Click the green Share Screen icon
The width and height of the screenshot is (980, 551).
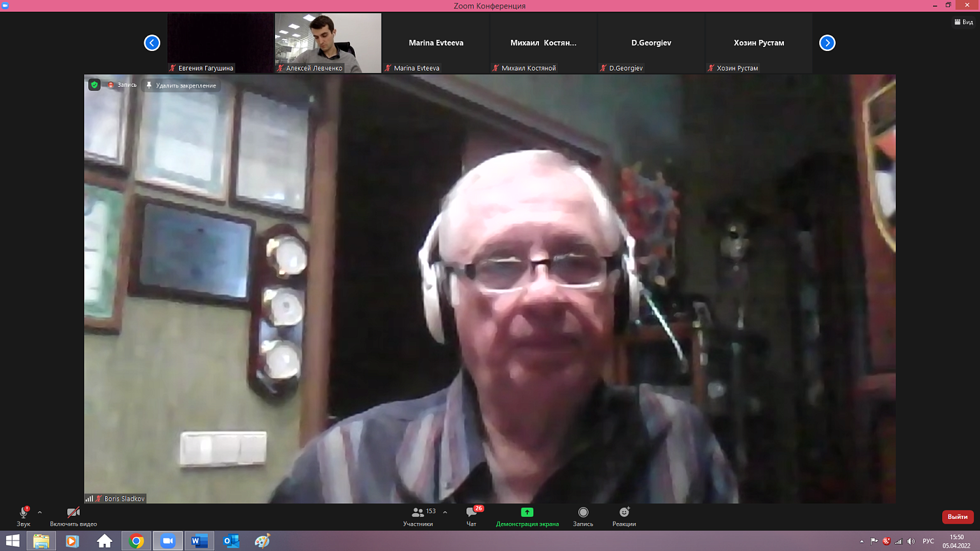click(527, 512)
